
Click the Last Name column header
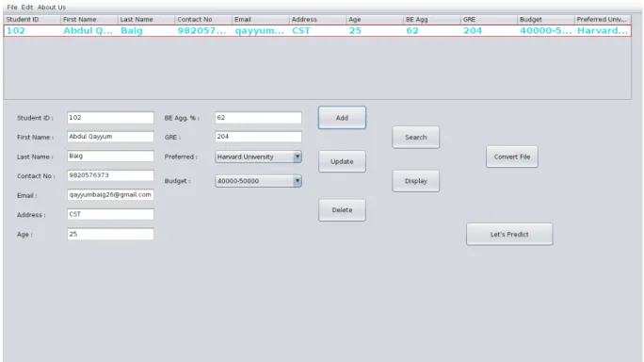coord(146,20)
